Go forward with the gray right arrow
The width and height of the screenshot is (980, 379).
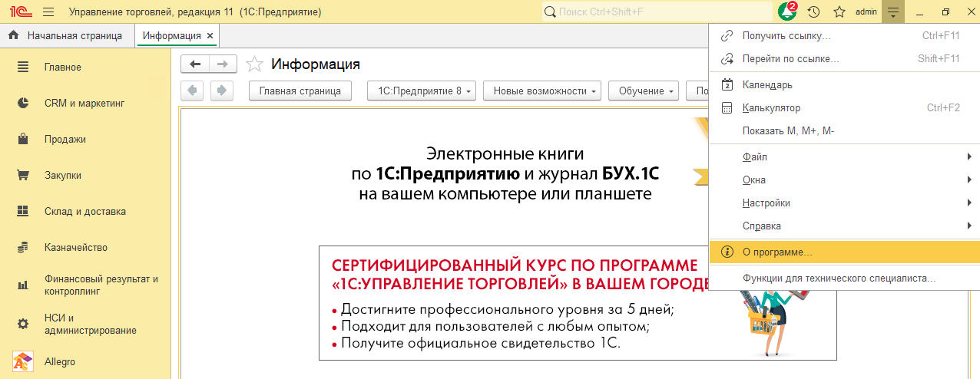223,64
